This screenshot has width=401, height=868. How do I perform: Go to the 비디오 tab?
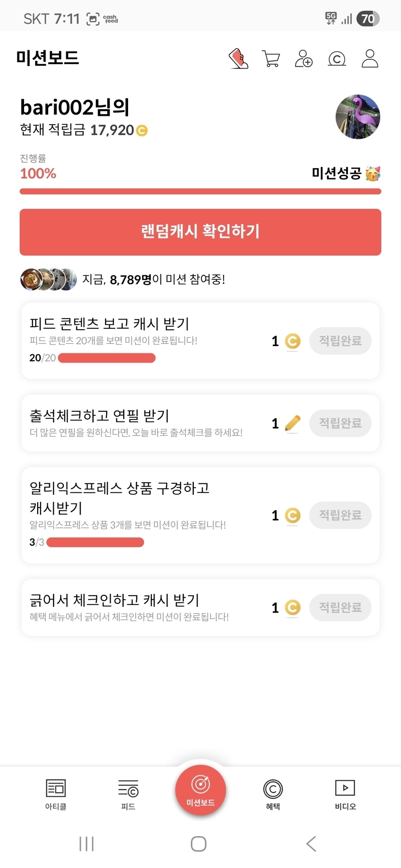[345, 794]
